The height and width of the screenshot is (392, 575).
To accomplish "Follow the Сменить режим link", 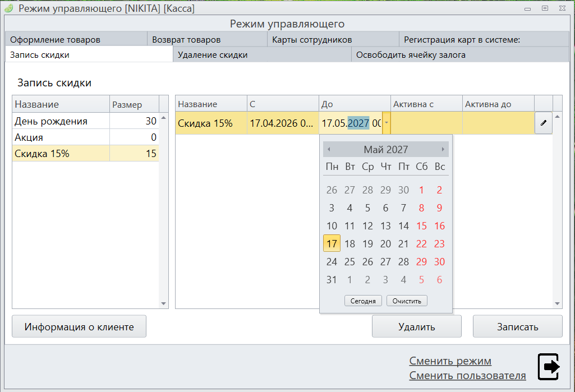I will [450, 361].
